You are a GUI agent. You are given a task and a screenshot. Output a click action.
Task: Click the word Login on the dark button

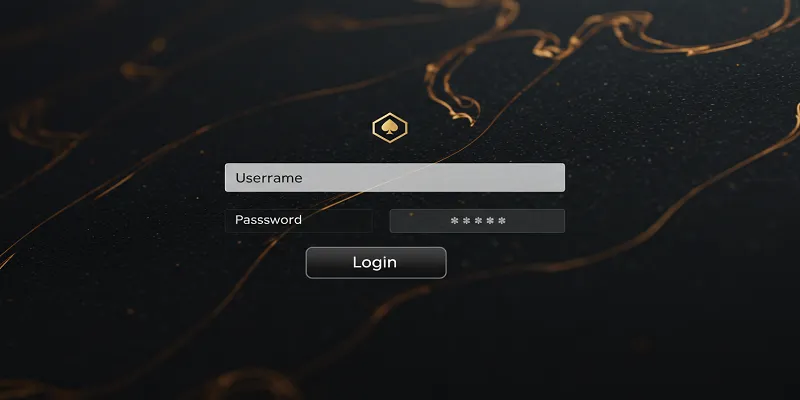pos(374,262)
